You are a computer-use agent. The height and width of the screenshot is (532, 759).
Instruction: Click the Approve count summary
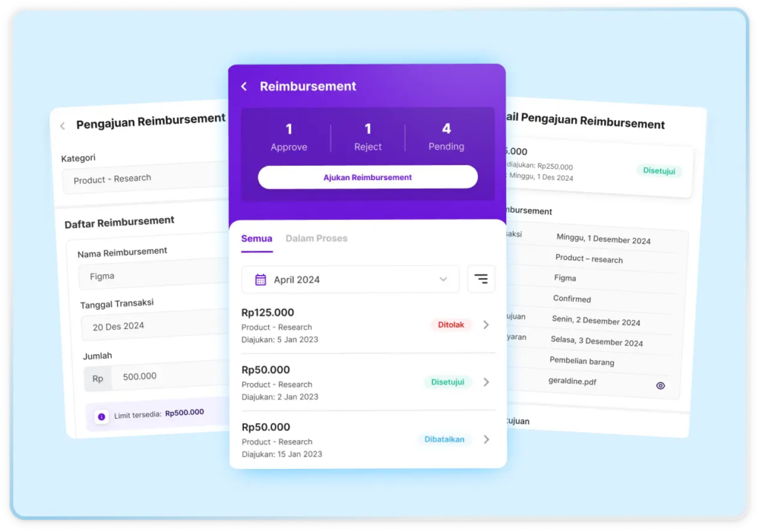click(289, 137)
